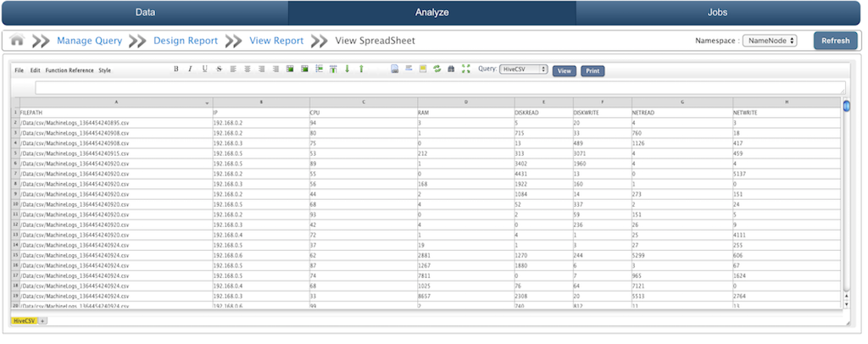The height and width of the screenshot is (344, 868).
Task: Expand column A header dropdown arrow
Action: tap(207, 103)
